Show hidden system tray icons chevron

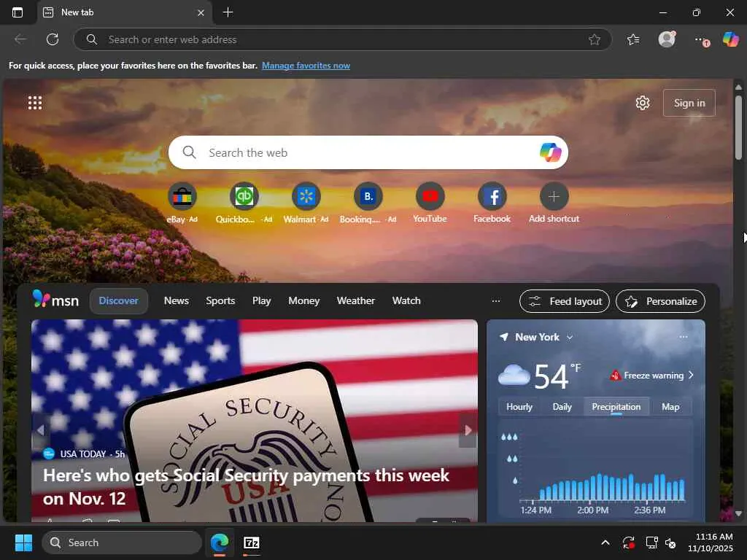pos(605,542)
